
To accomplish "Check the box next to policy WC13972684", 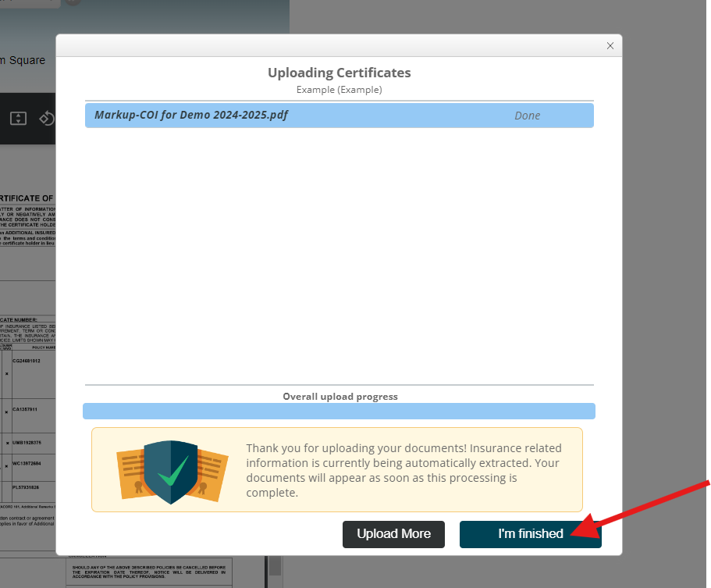I will tap(6, 466).
